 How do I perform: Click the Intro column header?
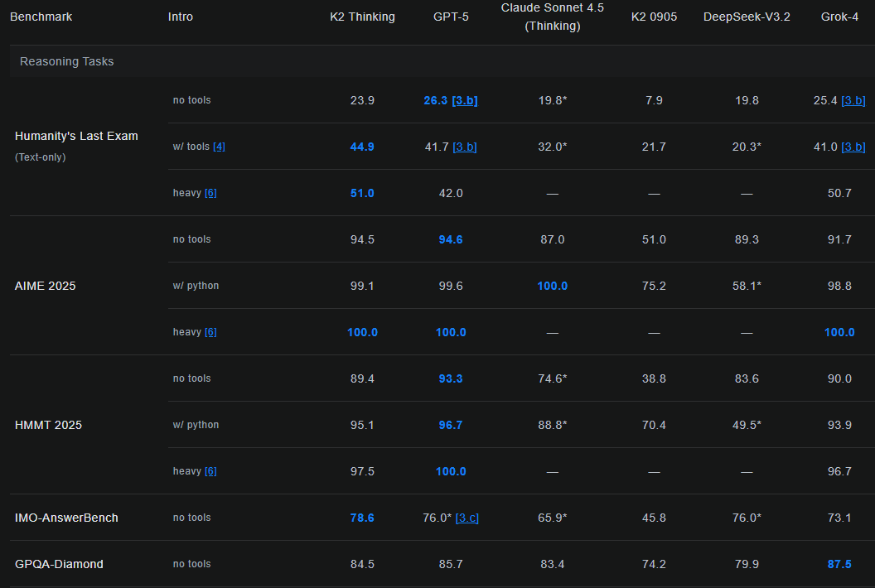[181, 17]
